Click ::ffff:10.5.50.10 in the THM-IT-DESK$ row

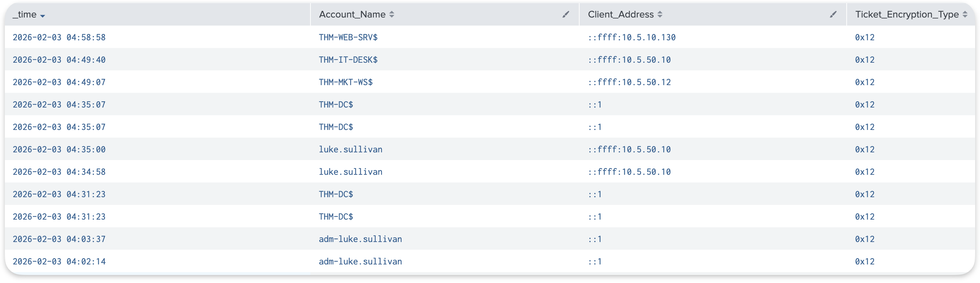[x=629, y=60]
